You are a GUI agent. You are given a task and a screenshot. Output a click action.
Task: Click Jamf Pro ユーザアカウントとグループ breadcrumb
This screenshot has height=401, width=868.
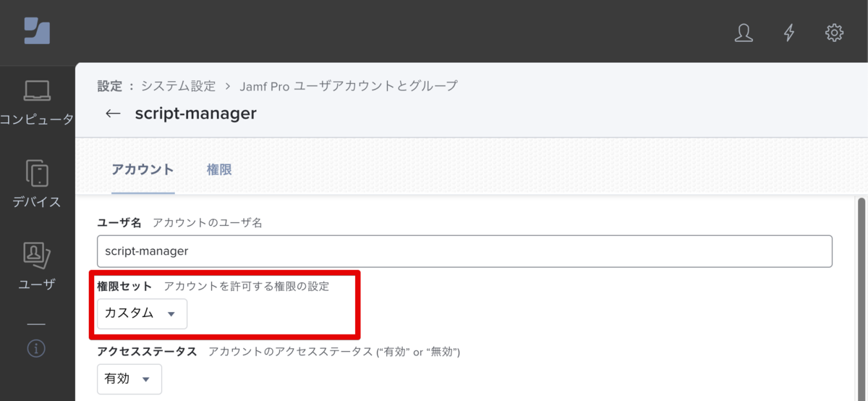click(x=350, y=86)
